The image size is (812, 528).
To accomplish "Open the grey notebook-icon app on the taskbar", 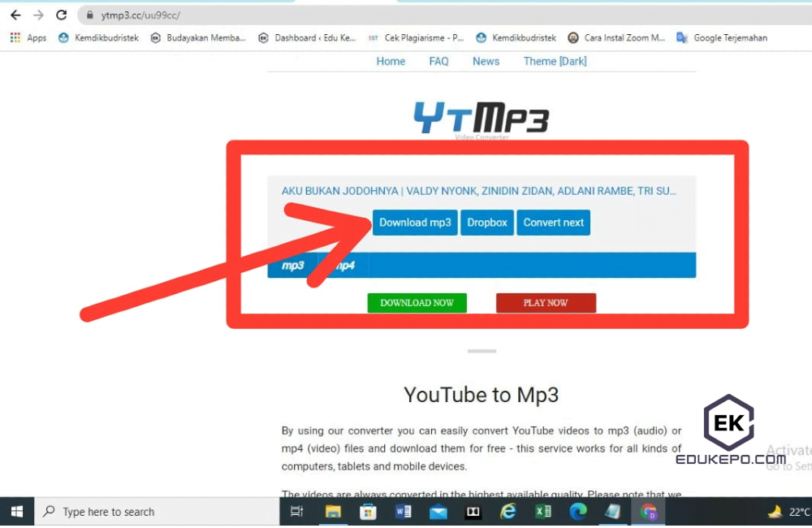I will coord(613,512).
